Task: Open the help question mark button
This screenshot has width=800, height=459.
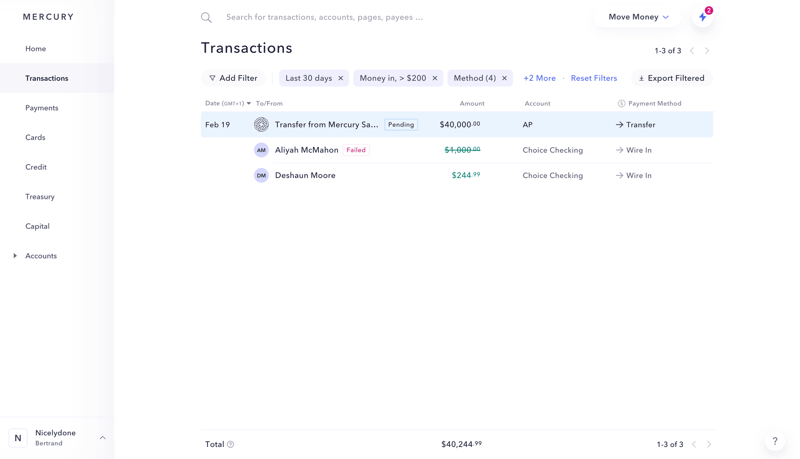Action: click(774, 441)
